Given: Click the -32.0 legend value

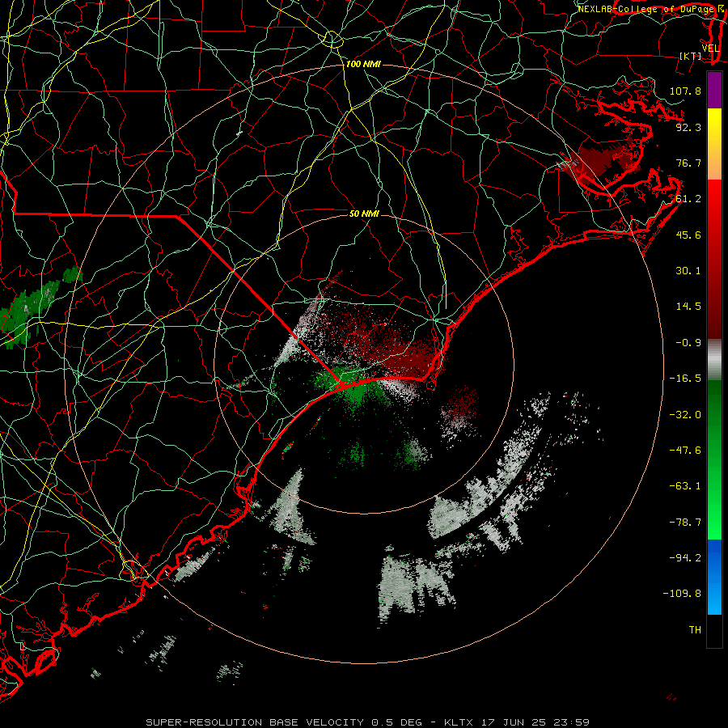Looking at the screenshot, I should click(x=685, y=415).
